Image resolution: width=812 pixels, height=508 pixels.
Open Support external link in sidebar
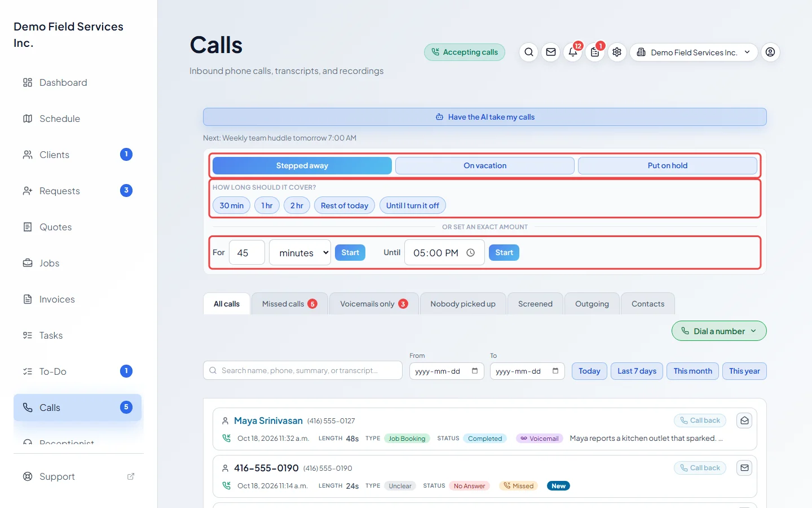(x=78, y=476)
